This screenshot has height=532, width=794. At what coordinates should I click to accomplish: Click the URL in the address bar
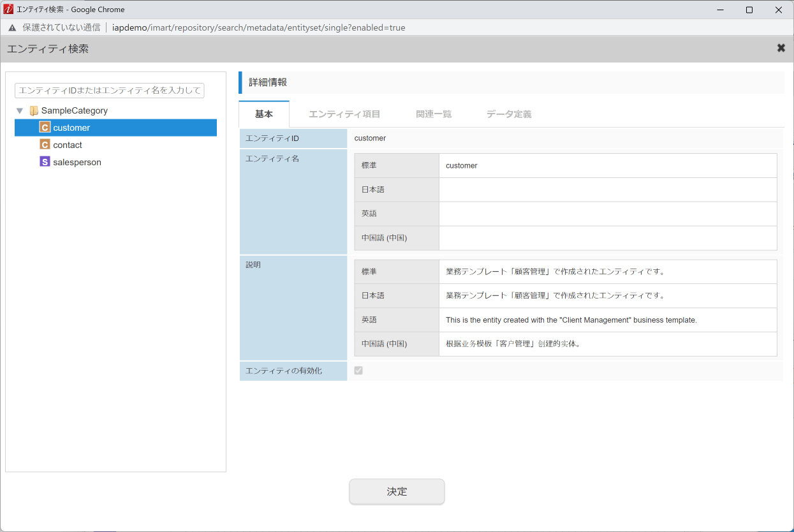click(258, 27)
